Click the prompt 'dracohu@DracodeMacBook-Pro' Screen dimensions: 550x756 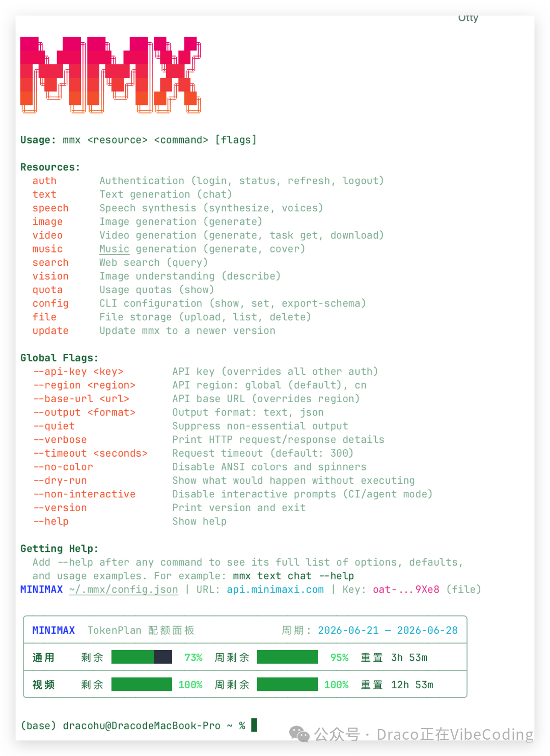(x=142, y=725)
